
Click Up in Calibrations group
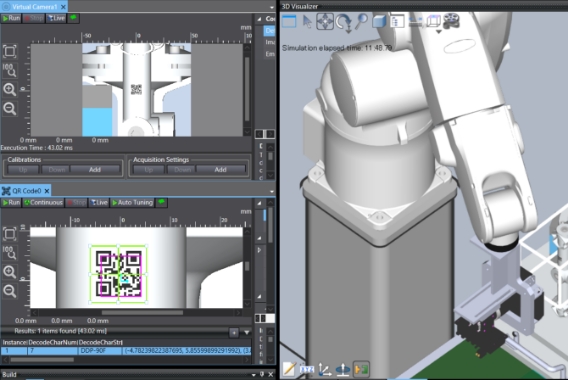click(23, 169)
